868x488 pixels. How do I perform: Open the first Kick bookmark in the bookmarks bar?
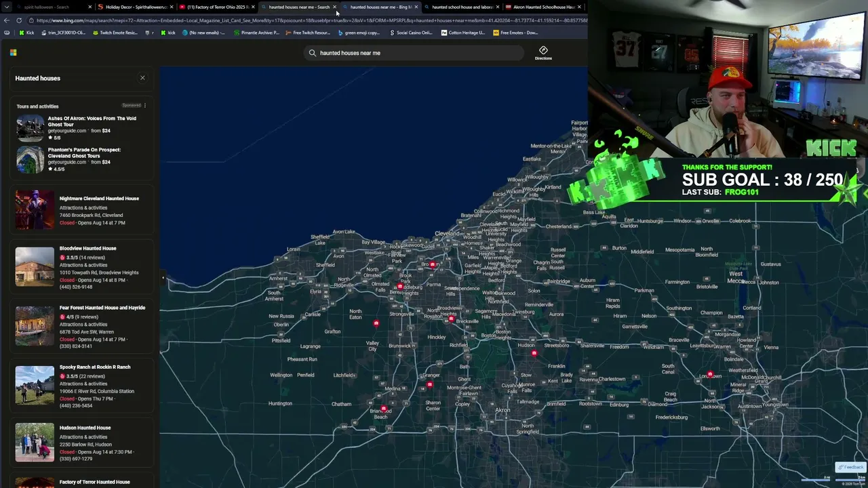[x=27, y=33]
